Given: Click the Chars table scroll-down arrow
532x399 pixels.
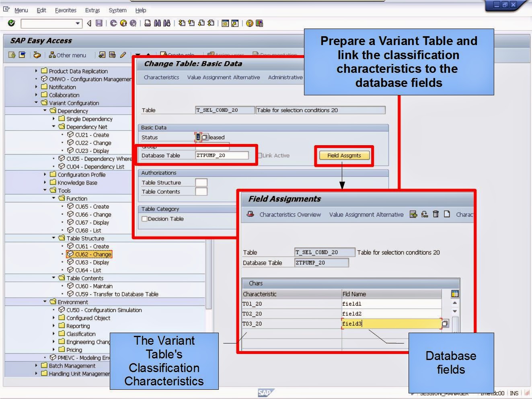Looking at the screenshot, I should (x=455, y=311).
